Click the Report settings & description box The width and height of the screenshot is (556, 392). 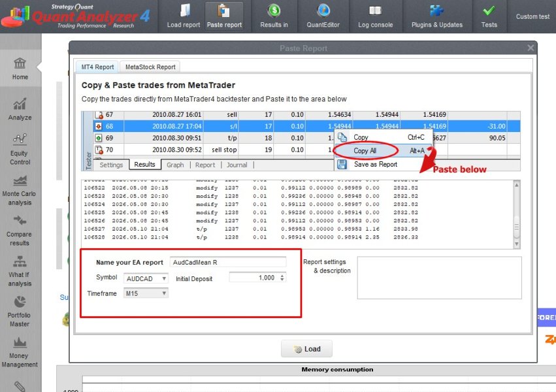tap(439, 278)
